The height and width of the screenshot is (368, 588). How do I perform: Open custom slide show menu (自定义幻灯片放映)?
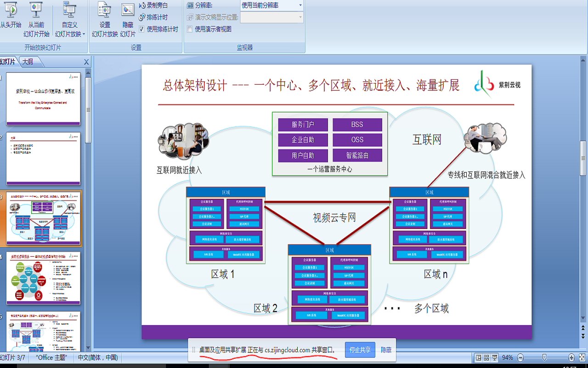tap(70, 18)
